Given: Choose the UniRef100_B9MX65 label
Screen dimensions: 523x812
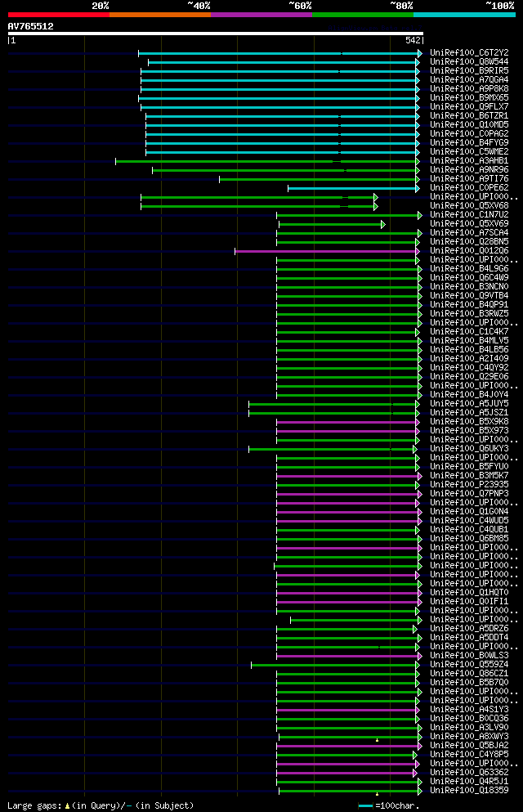Looking at the screenshot, I should click(469, 98).
